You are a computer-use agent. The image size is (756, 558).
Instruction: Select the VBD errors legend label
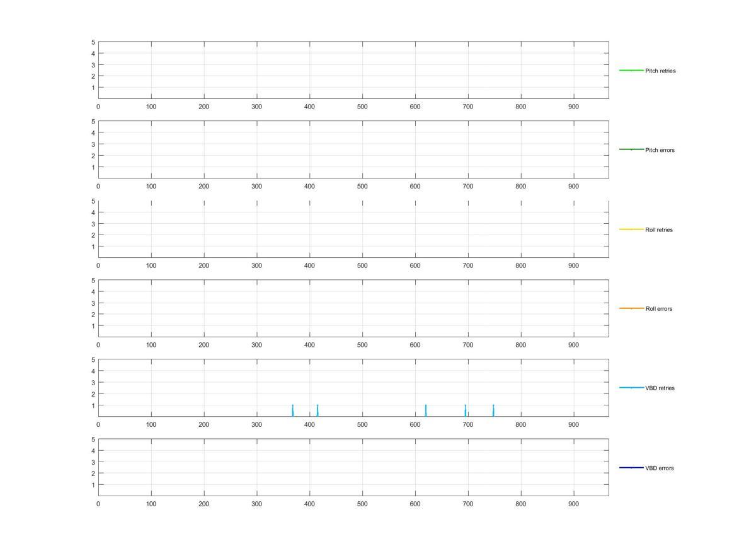(659, 468)
